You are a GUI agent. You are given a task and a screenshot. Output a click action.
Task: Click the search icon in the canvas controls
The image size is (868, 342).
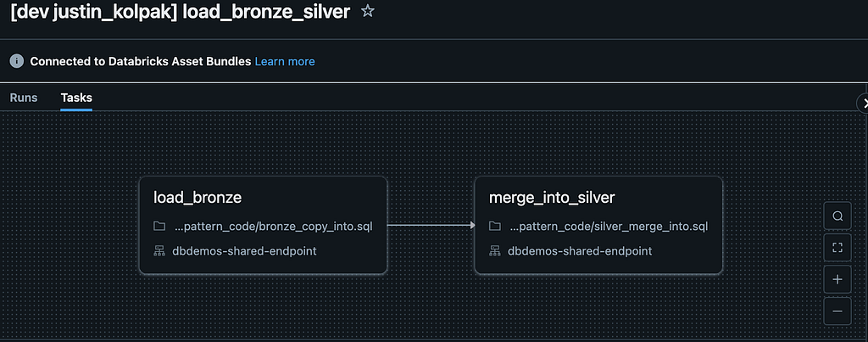point(837,216)
